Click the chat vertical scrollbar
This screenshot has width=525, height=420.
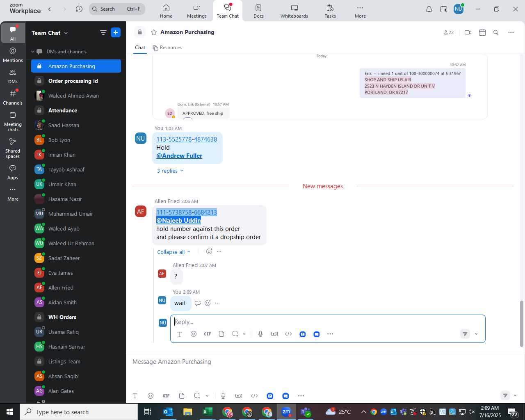tap(522, 324)
